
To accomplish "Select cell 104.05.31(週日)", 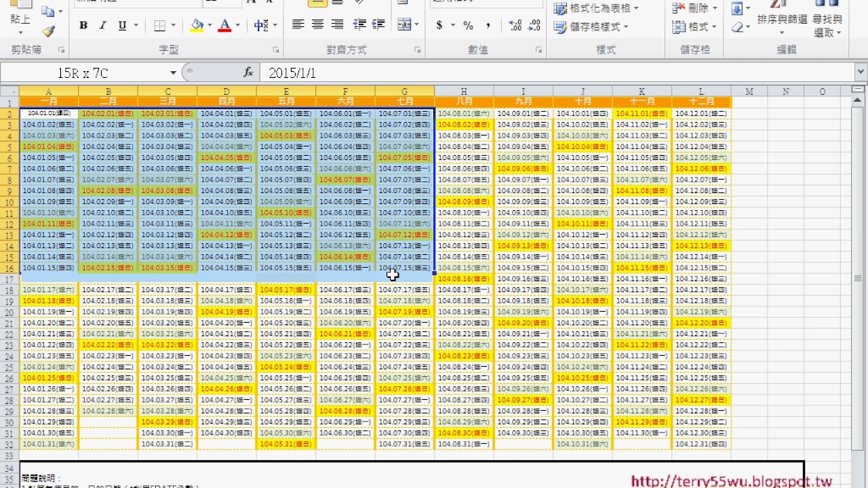I will tap(286, 444).
